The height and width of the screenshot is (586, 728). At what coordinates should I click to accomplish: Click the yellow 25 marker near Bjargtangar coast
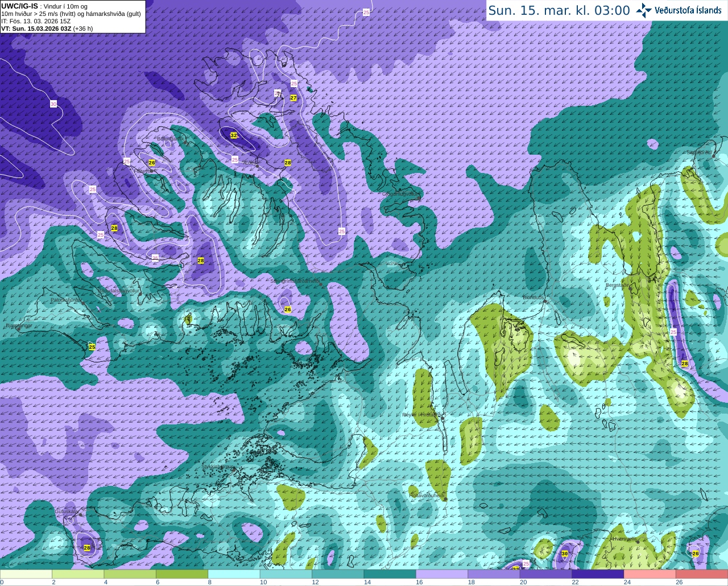[x=92, y=346]
